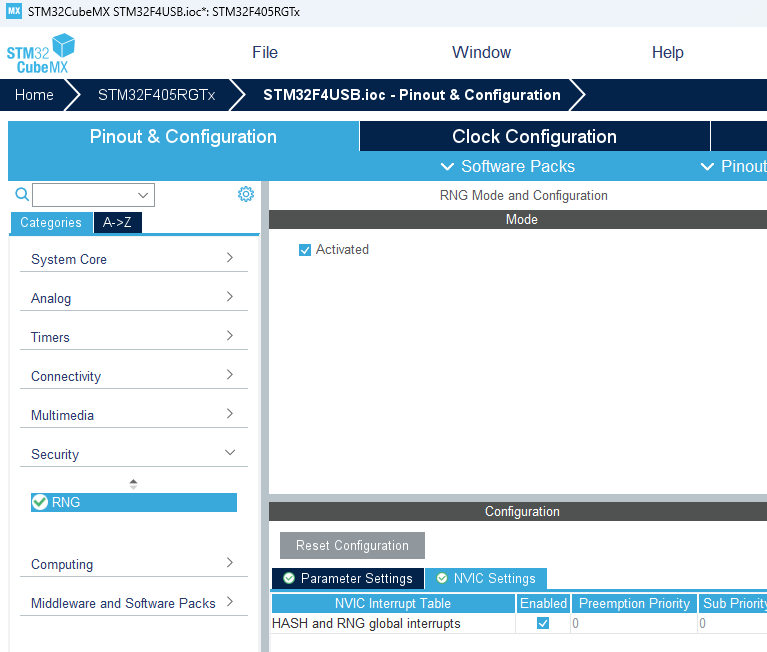The width and height of the screenshot is (767, 652).
Task: Open the peripheral search dropdown
Action: 143,195
